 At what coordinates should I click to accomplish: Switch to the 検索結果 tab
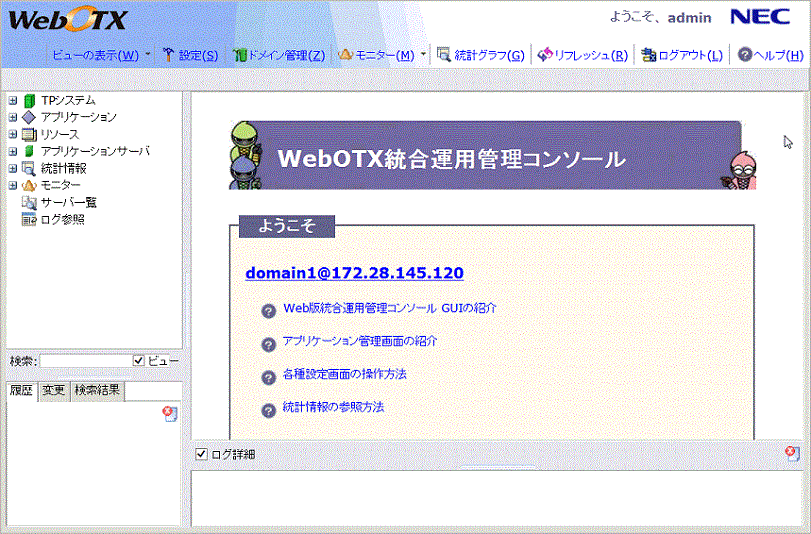pyautogui.click(x=97, y=390)
